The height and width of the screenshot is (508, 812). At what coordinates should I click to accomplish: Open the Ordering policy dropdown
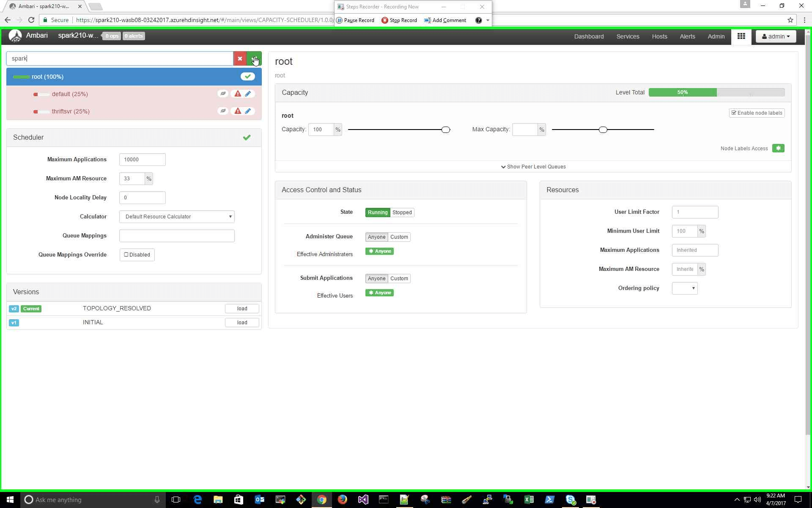tap(684, 288)
